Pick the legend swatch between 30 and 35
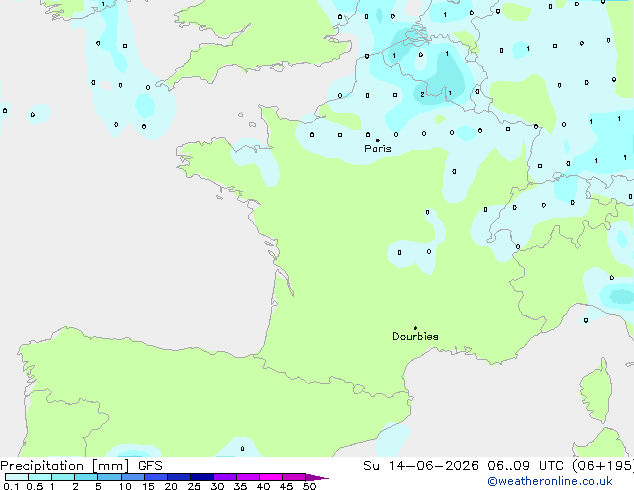Viewport: 634px width, 490px height. click(225, 477)
